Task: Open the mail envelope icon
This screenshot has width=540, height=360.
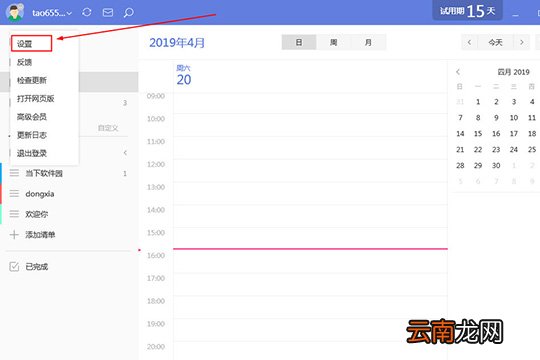Action: (x=108, y=13)
